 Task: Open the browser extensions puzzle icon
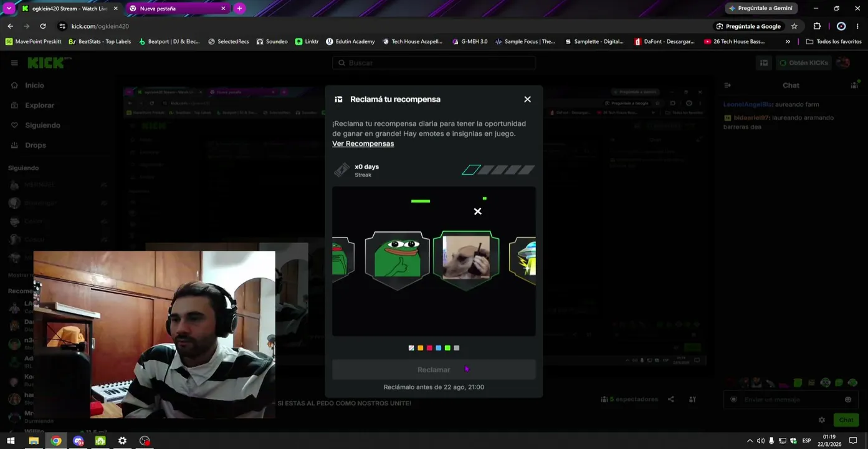tap(817, 26)
